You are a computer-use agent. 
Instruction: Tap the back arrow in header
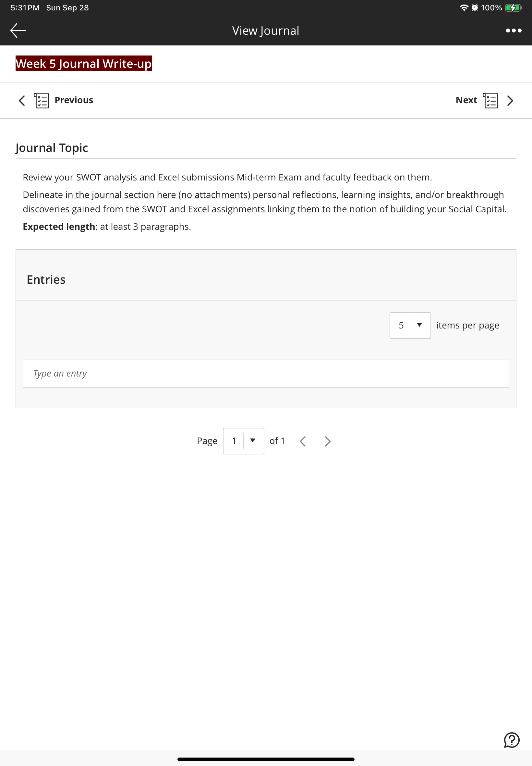tap(18, 30)
